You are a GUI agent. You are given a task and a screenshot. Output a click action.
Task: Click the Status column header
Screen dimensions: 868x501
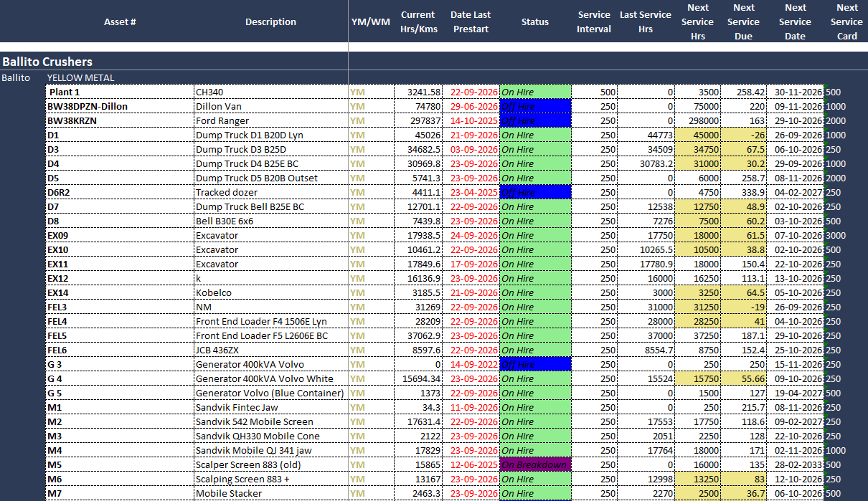(x=535, y=22)
